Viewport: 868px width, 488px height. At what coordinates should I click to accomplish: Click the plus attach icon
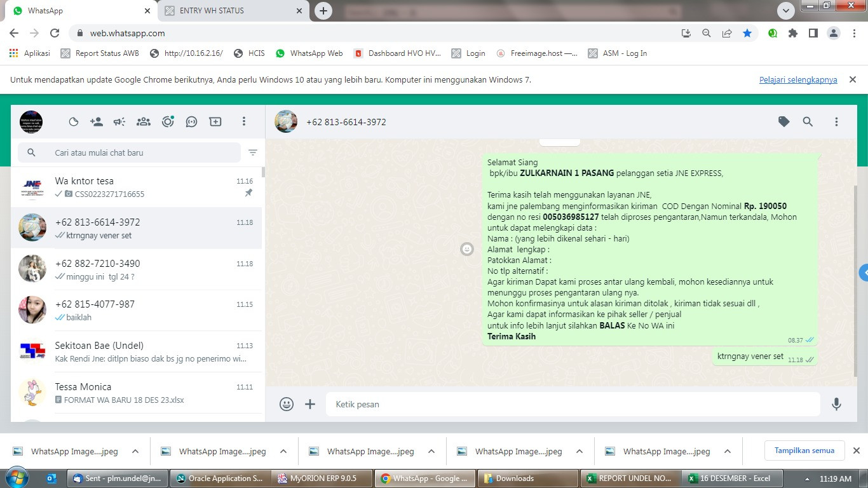310,404
